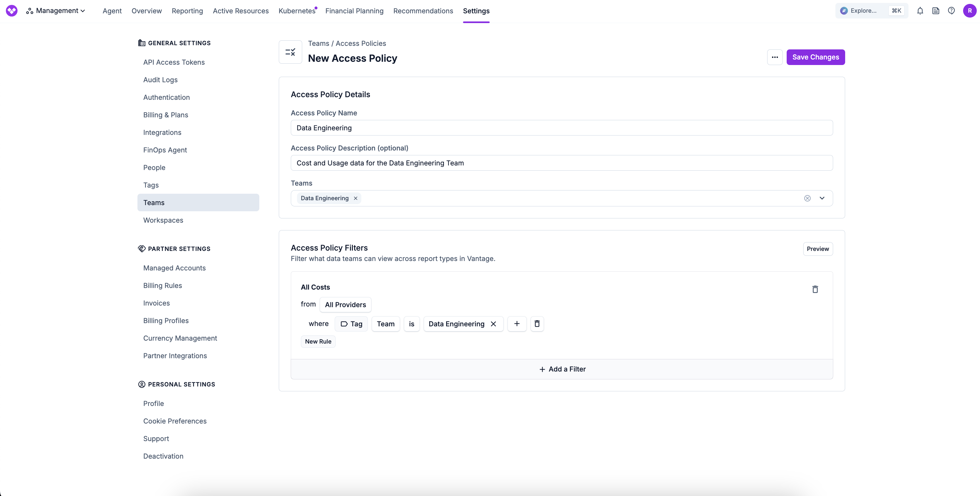Open the Management workspace dropdown
This screenshot has width=980, height=496.
[x=56, y=11]
